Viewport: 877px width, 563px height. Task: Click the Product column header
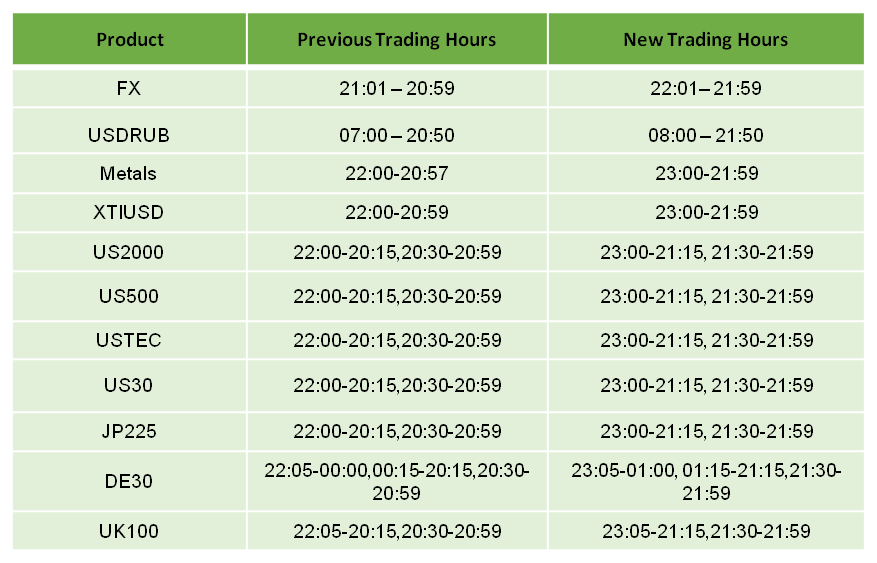pos(130,39)
